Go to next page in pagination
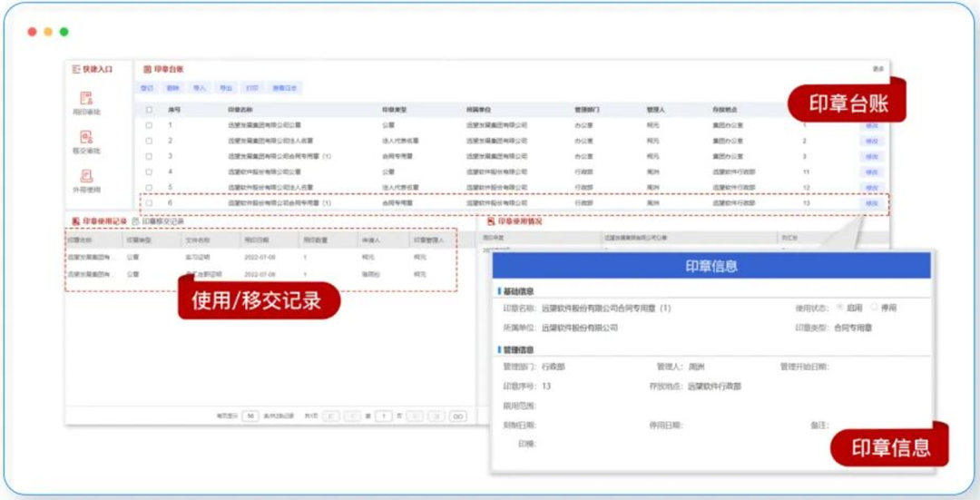The width and height of the screenshot is (980, 500). [415, 417]
